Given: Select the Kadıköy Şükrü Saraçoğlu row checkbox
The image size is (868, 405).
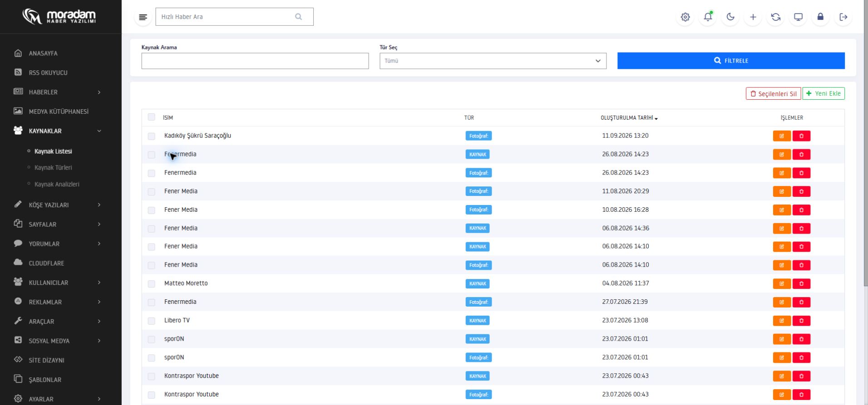Looking at the screenshot, I should (152, 136).
